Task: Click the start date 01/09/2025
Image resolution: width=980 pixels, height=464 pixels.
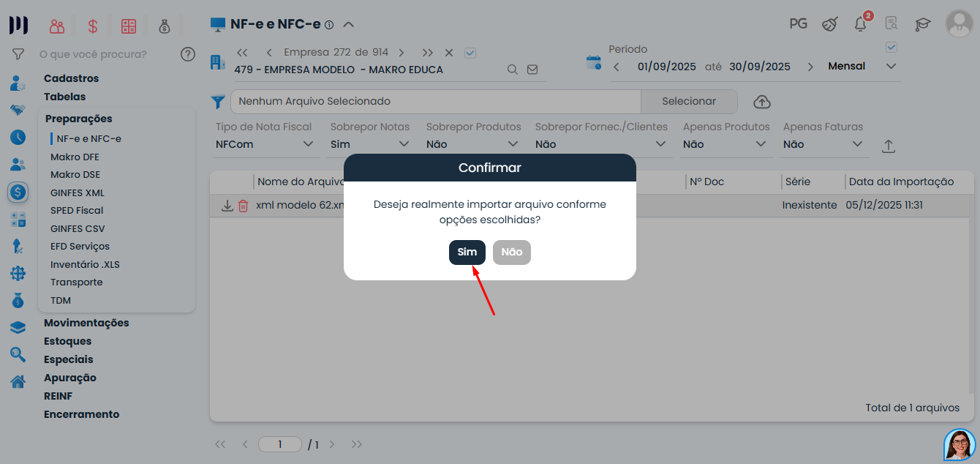Action: (x=666, y=67)
